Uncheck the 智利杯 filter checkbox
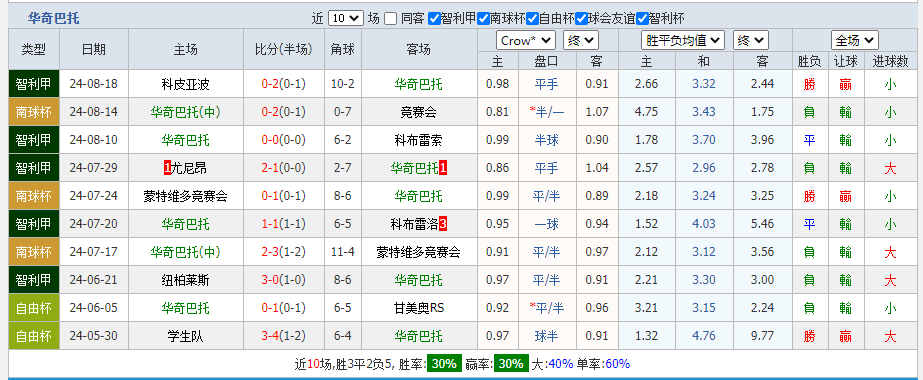This screenshot has width=923, height=380. coord(642,18)
